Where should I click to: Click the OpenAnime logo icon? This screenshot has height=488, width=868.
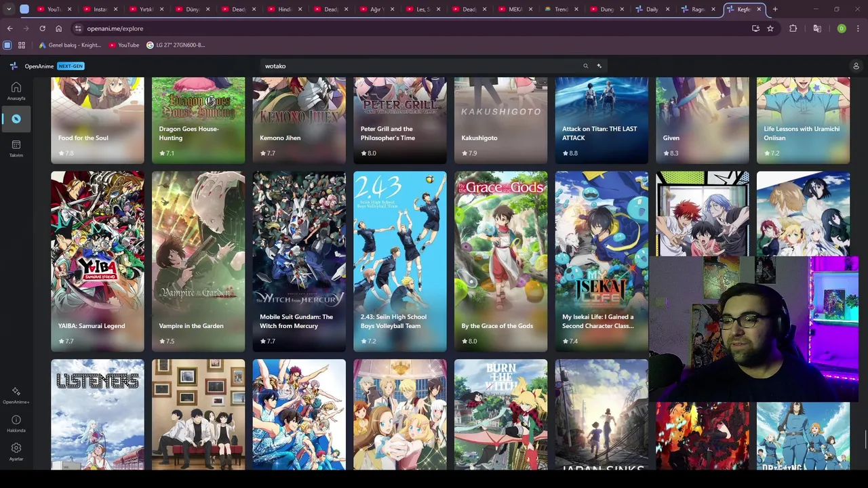tap(14, 66)
